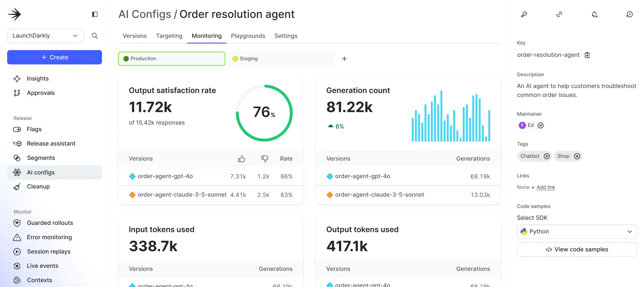644x287 pixels.
Task: Select AI configs in the sidebar
Action: click(54, 172)
